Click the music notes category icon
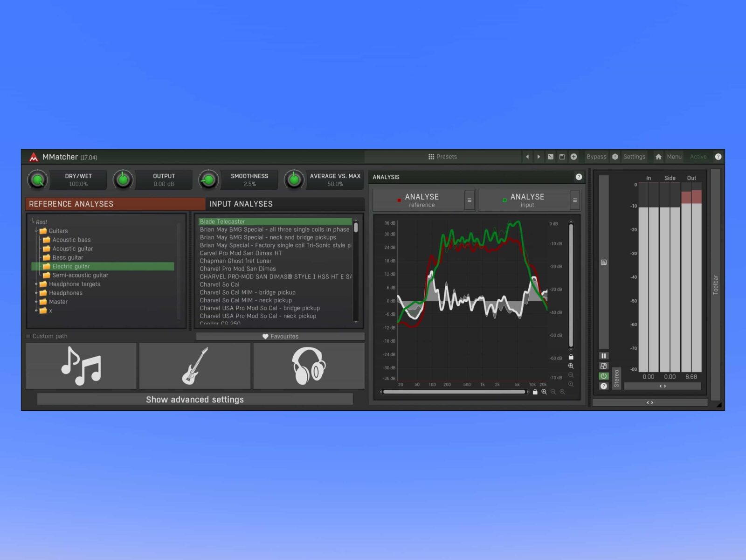 tap(81, 366)
